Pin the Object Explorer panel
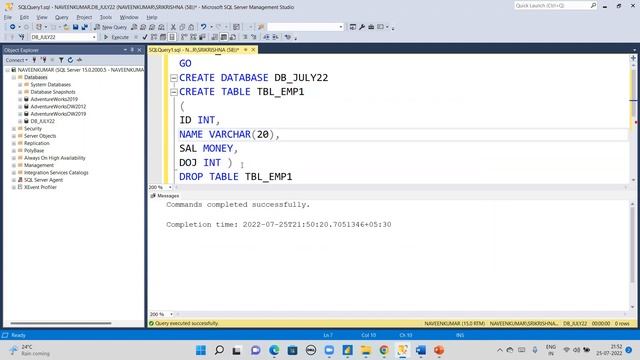Screen dimensions: 640x360 click(x=132, y=50)
